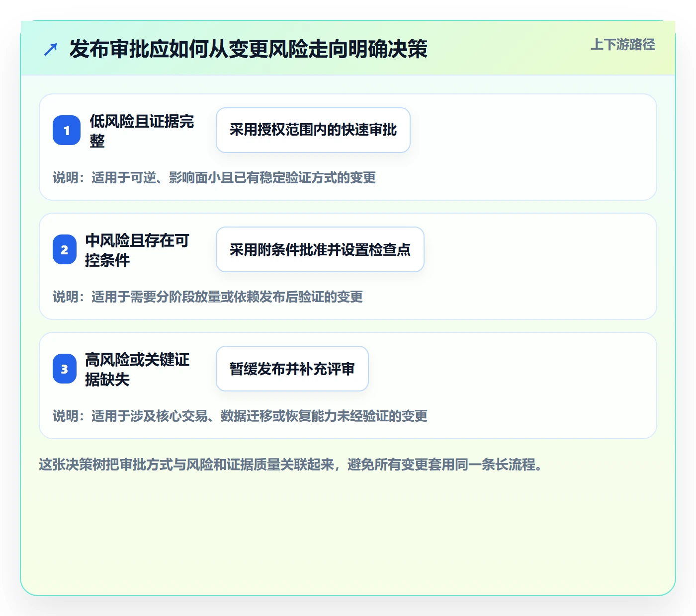Click the number 1 step badge
The height and width of the screenshot is (616, 696).
pyautogui.click(x=67, y=130)
